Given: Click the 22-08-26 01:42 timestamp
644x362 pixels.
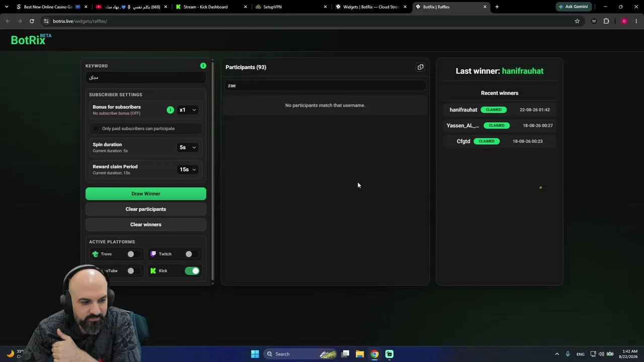Looking at the screenshot, I should coord(534,110).
